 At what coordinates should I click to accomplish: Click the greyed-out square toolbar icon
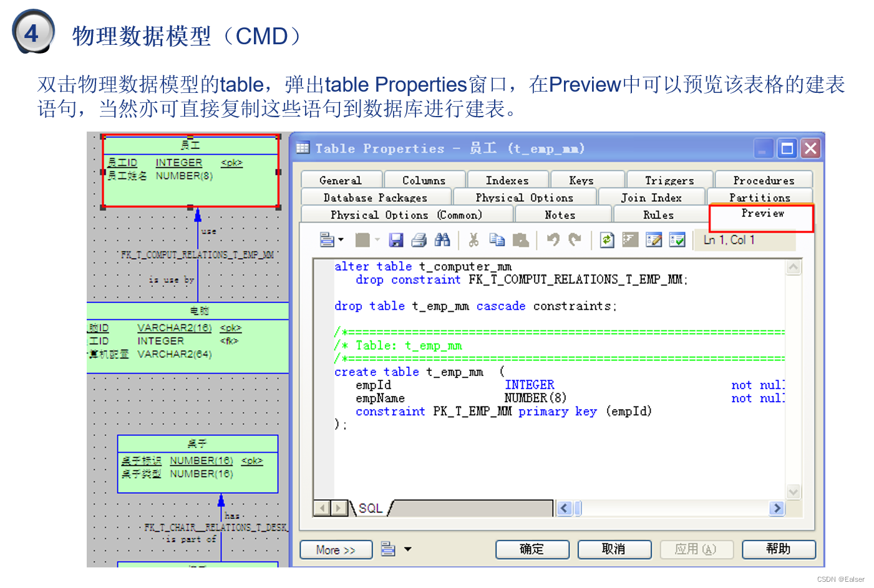click(362, 240)
